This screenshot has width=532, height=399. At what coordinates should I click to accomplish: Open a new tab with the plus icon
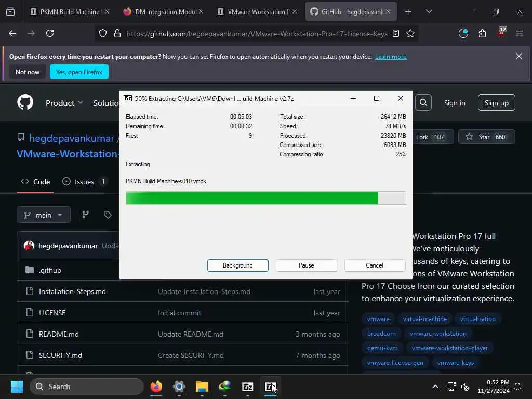click(408, 12)
